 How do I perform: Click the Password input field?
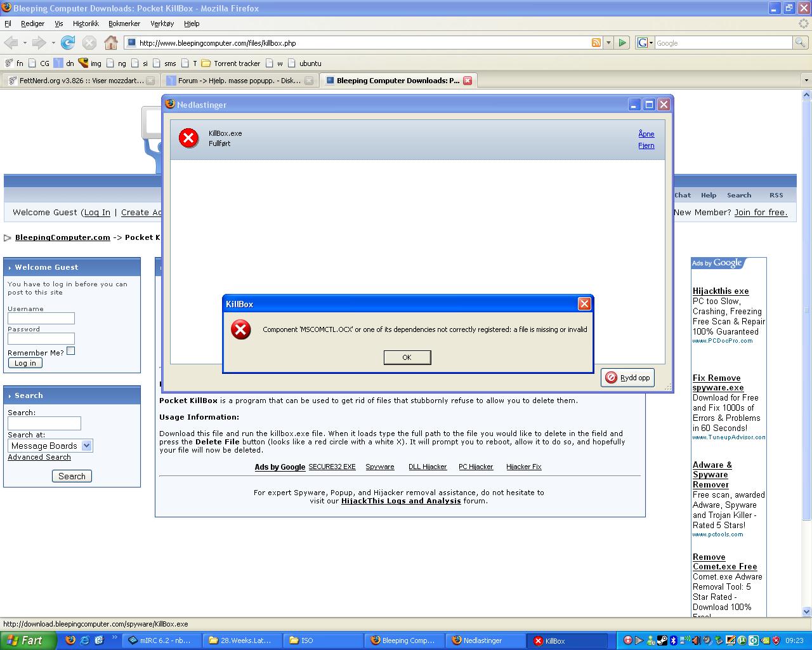(41, 339)
